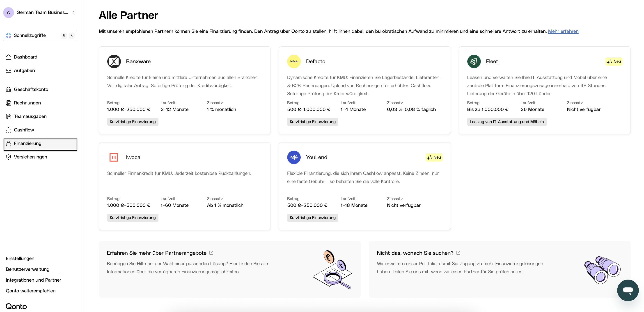Click Banxware duration '3–12 Monate'
The image size is (644, 312).
pyautogui.click(x=174, y=109)
